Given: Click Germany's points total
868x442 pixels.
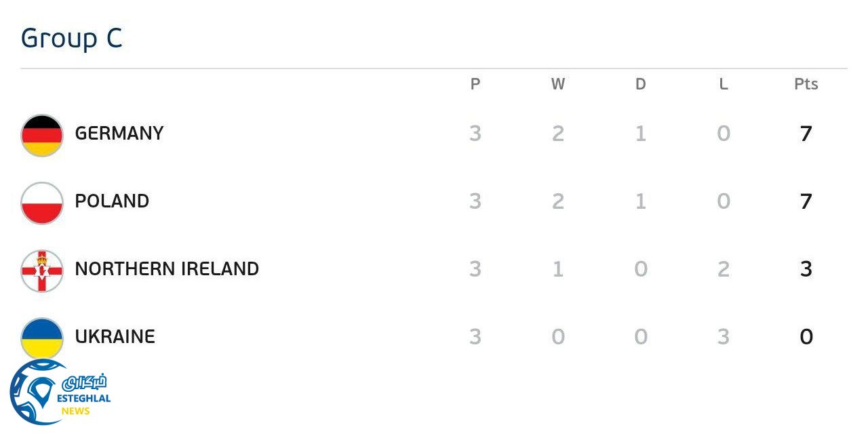Looking at the screenshot, I should 806,134.
